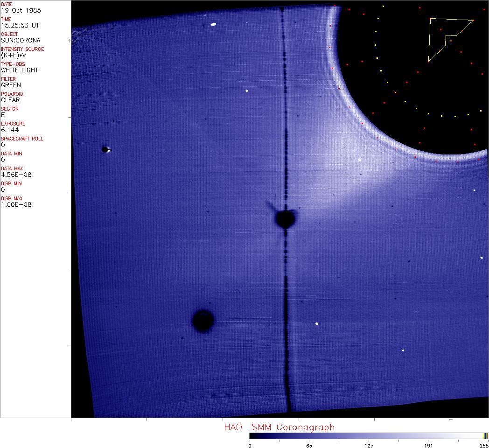The image size is (489, 448).
Task: Click the orange dot inside the yellow polygon
Action: (451, 41)
